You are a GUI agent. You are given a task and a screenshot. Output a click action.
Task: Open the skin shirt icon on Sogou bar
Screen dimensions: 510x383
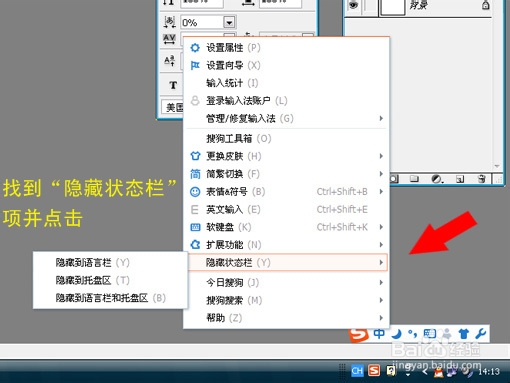pos(464,334)
